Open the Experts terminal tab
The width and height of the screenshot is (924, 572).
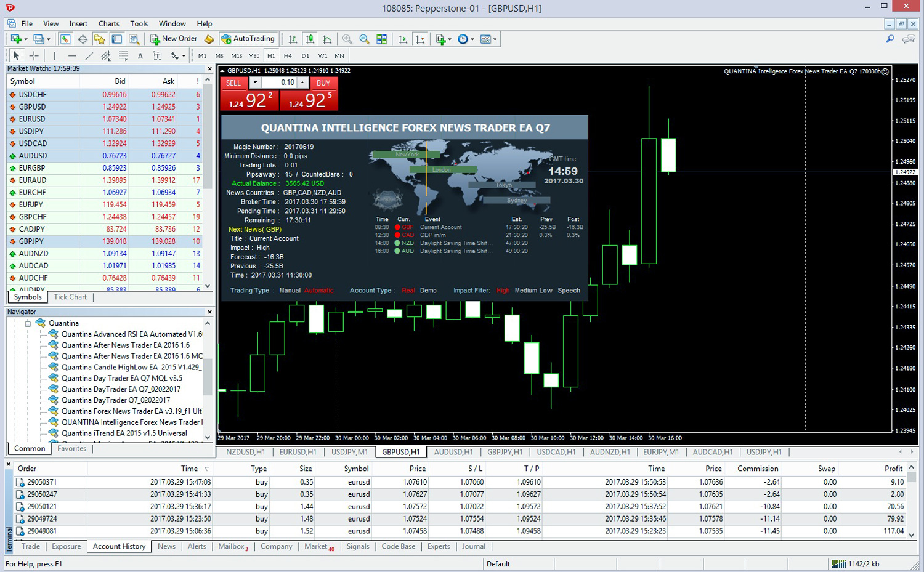tap(439, 546)
